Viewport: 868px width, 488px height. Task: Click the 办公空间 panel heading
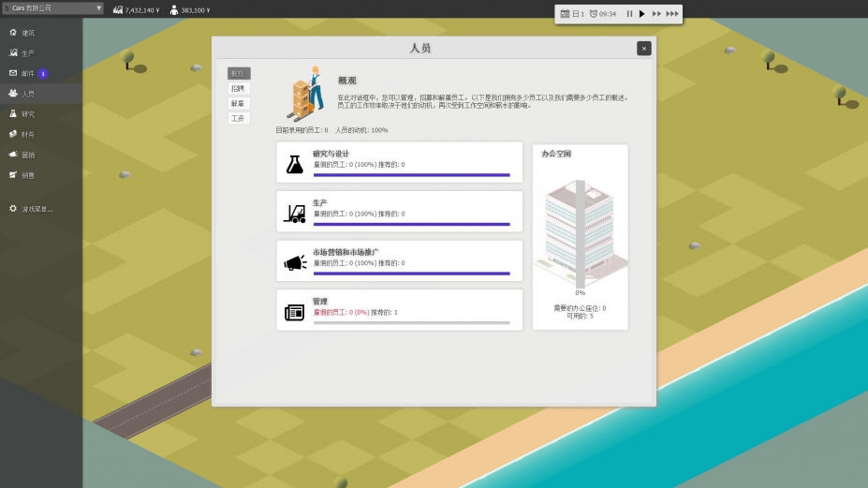(x=556, y=154)
